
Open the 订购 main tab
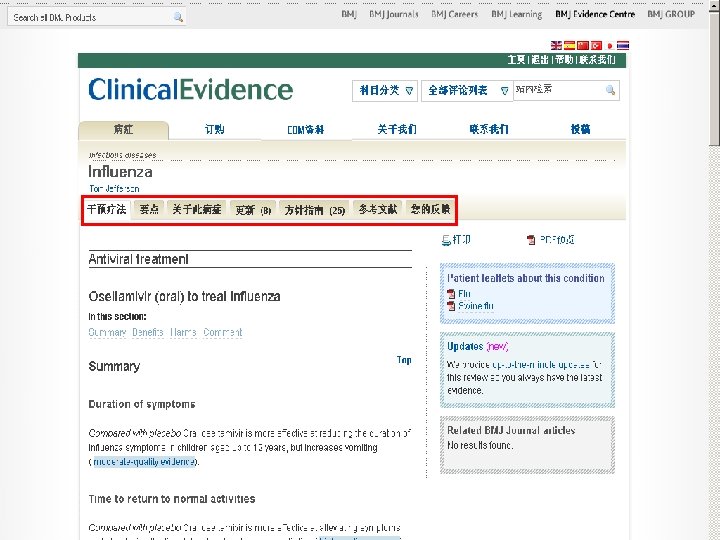(x=214, y=129)
